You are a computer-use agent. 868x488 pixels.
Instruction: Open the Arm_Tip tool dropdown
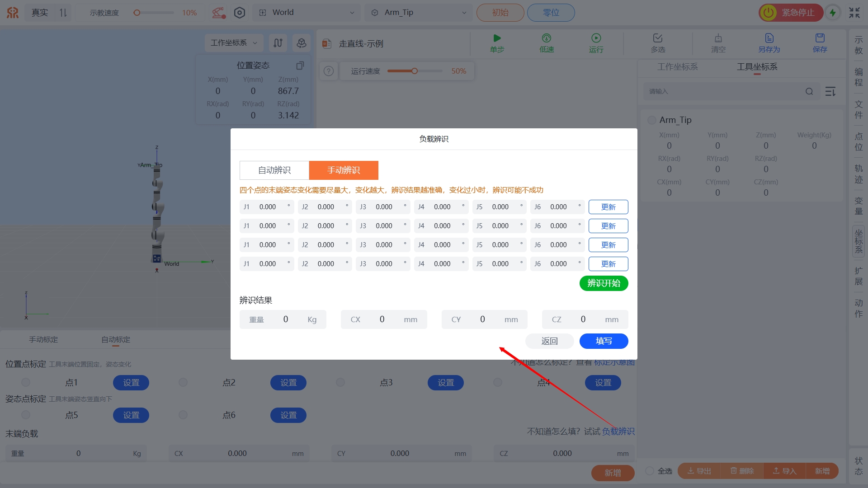(419, 13)
